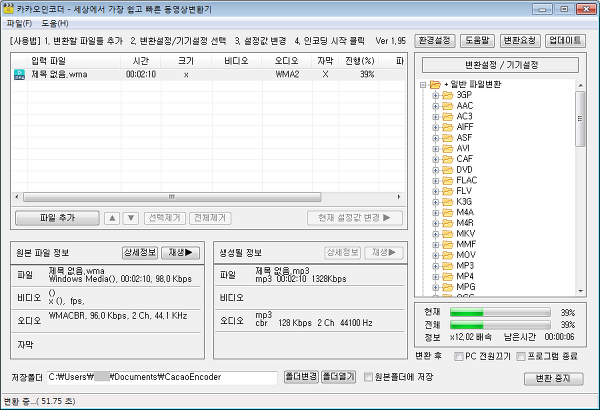This screenshot has width=600, height=410.
Task: Expand the MOV tree node
Action: coord(435,255)
